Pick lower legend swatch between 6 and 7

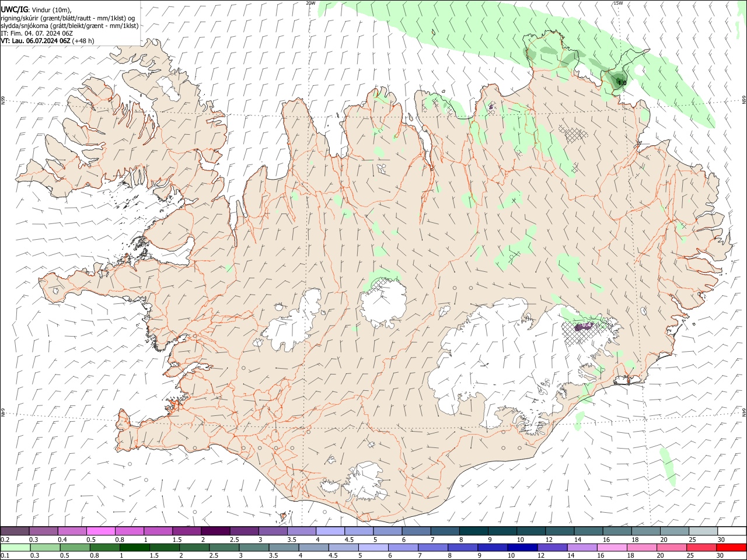(403, 548)
